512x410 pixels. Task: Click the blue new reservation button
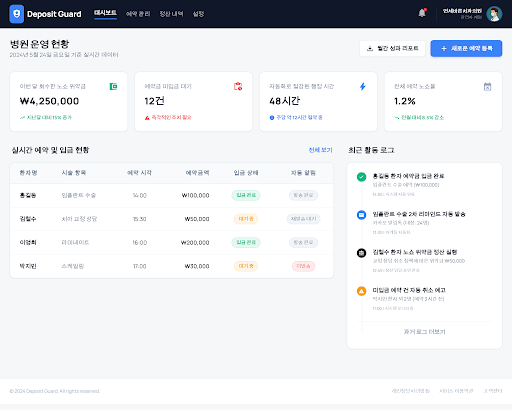466,48
